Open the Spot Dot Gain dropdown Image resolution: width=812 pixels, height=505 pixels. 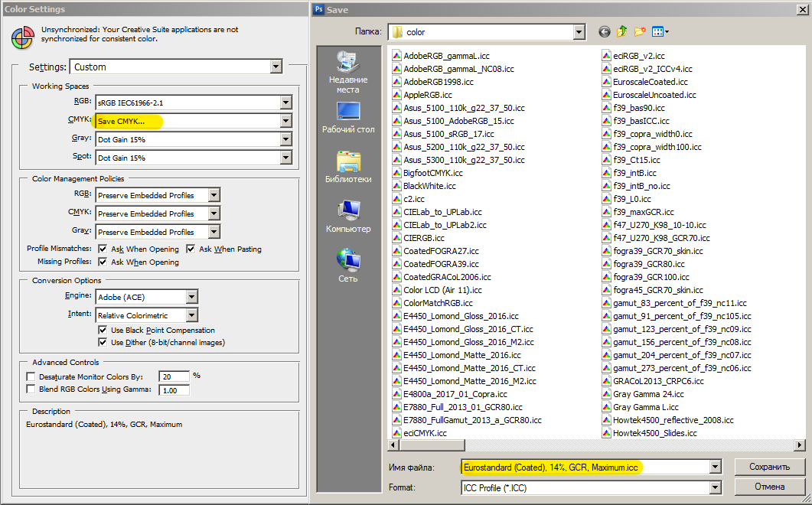286,158
